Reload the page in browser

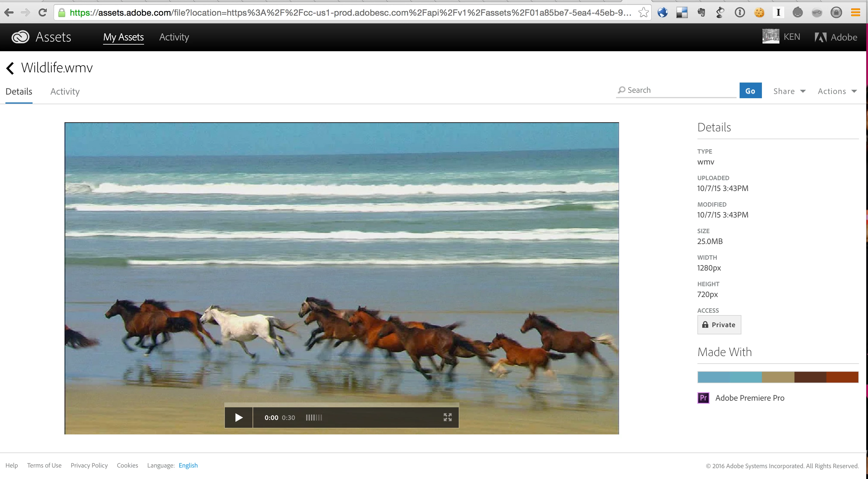pos(42,12)
